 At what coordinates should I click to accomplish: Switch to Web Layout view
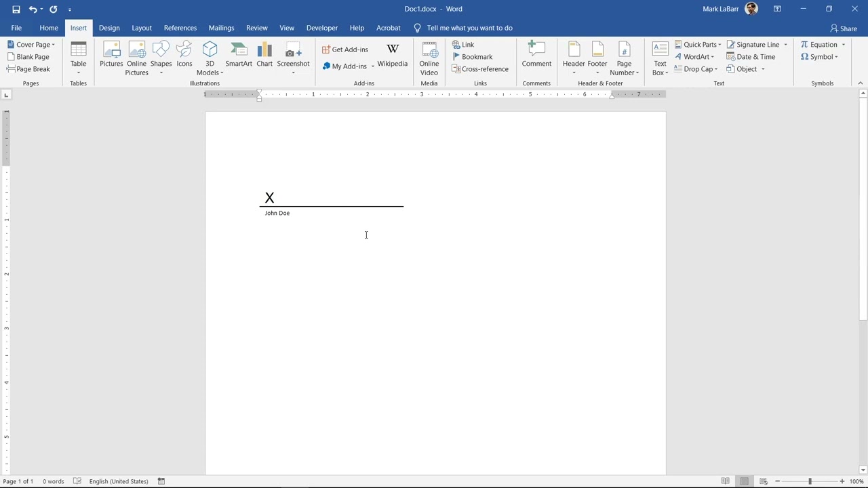point(764,481)
